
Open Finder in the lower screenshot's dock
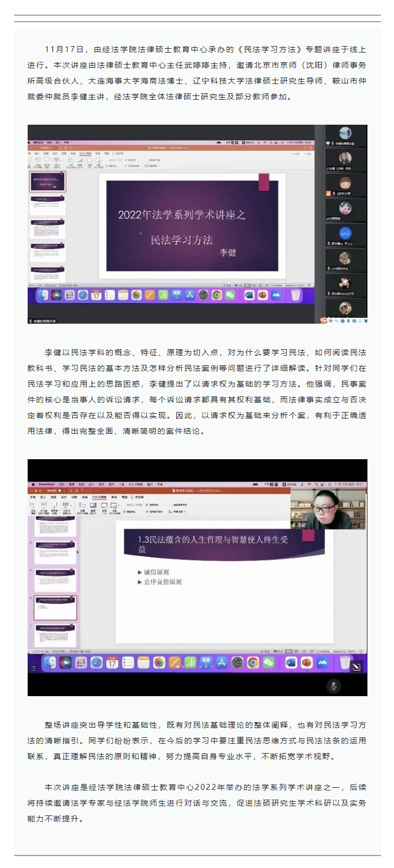(x=49, y=663)
